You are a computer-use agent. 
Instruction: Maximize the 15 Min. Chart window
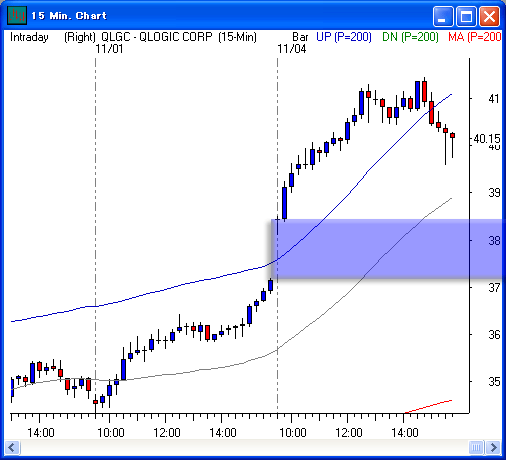pyautogui.click(x=466, y=16)
